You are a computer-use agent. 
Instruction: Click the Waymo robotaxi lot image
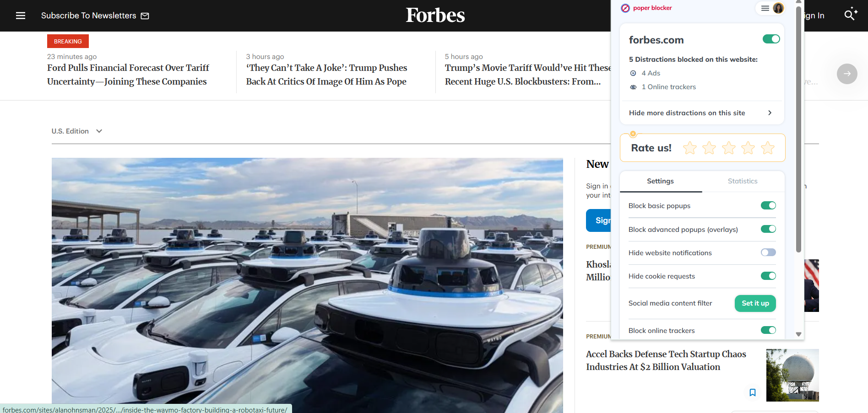coord(307,285)
